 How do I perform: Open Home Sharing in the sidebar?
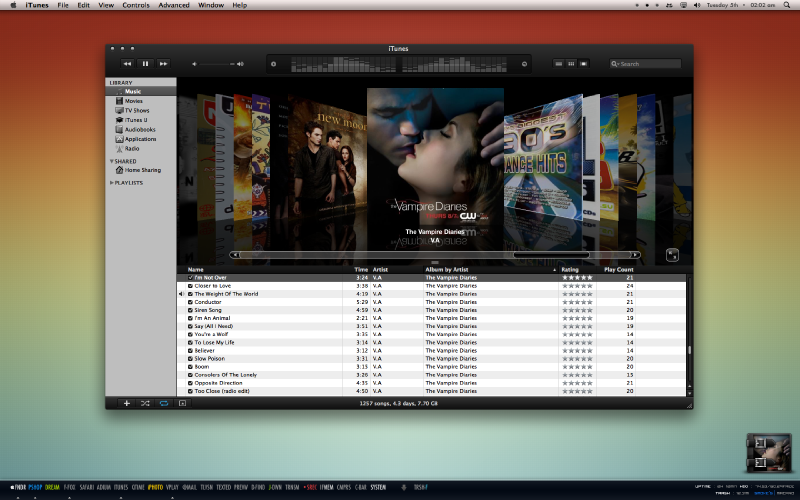tap(141, 170)
